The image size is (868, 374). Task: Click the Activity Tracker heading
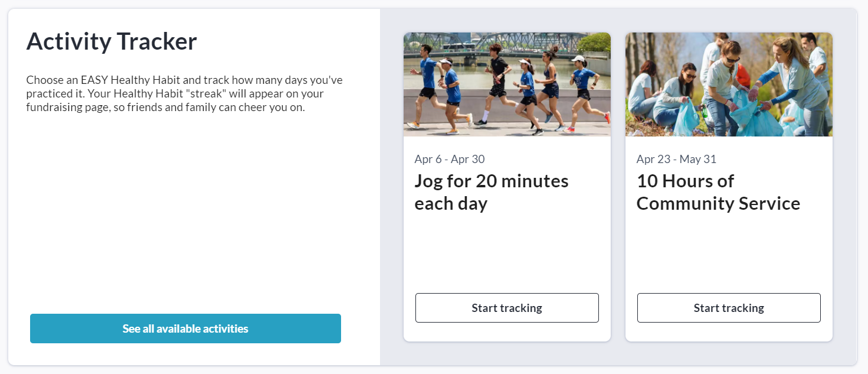point(112,41)
